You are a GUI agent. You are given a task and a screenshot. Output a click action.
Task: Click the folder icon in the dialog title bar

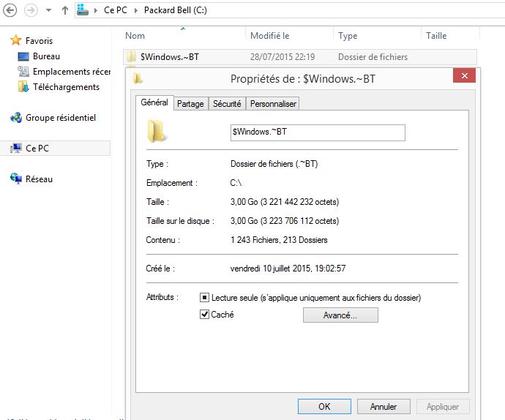[138, 78]
